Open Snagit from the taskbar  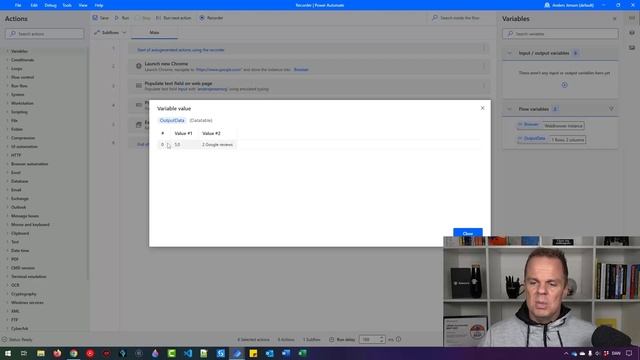coord(220,353)
